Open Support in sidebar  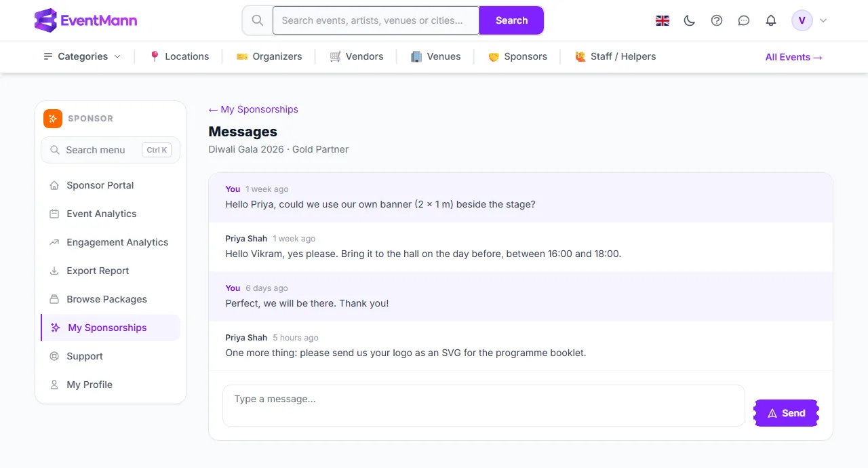(111, 356)
